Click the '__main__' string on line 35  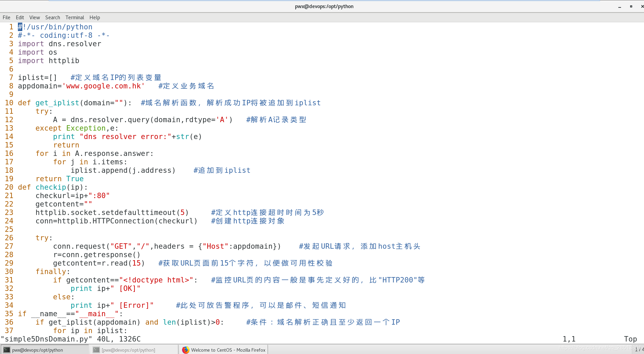[97, 314]
